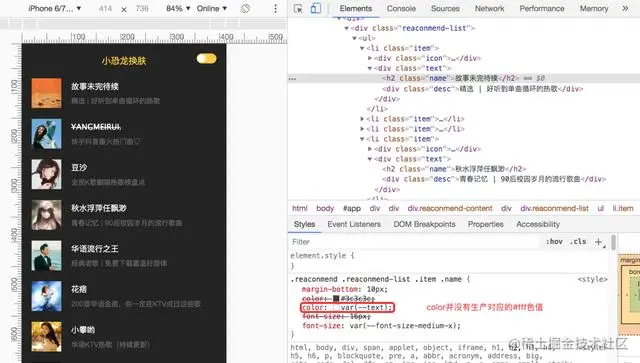Show more DevTools tabs via the chevron
Screen dimensions: 640x363
coord(625,8)
